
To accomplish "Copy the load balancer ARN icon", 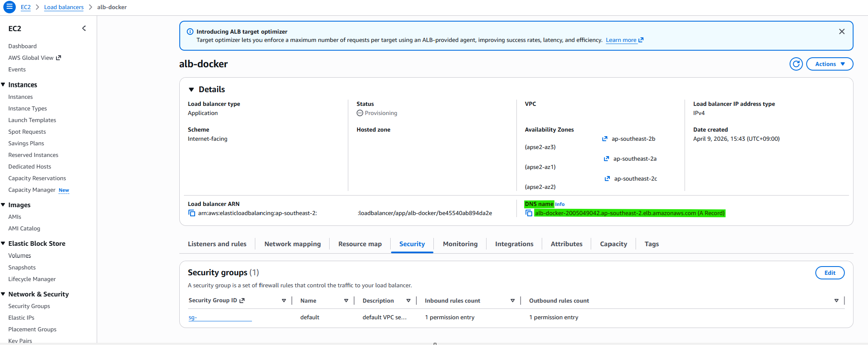I will tap(192, 213).
